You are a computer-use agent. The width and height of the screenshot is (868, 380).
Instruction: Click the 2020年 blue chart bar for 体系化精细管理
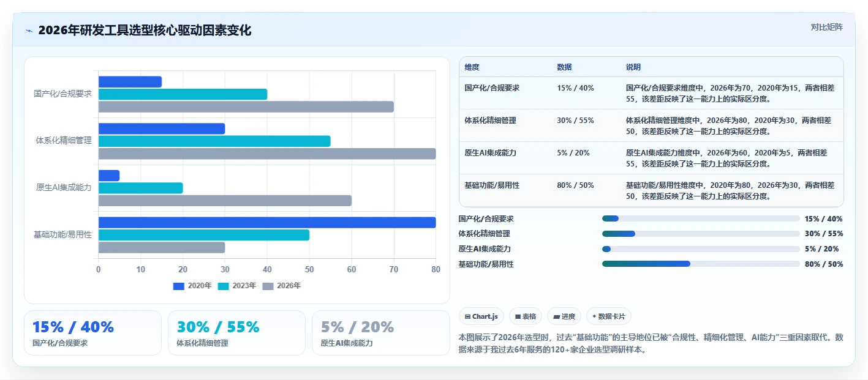coord(162,129)
